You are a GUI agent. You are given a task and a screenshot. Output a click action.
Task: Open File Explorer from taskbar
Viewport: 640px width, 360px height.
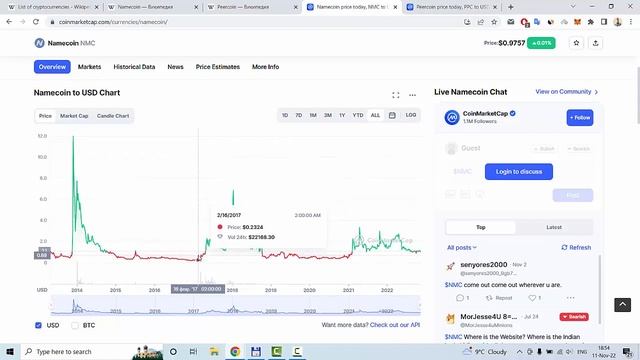[x=214, y=351]
